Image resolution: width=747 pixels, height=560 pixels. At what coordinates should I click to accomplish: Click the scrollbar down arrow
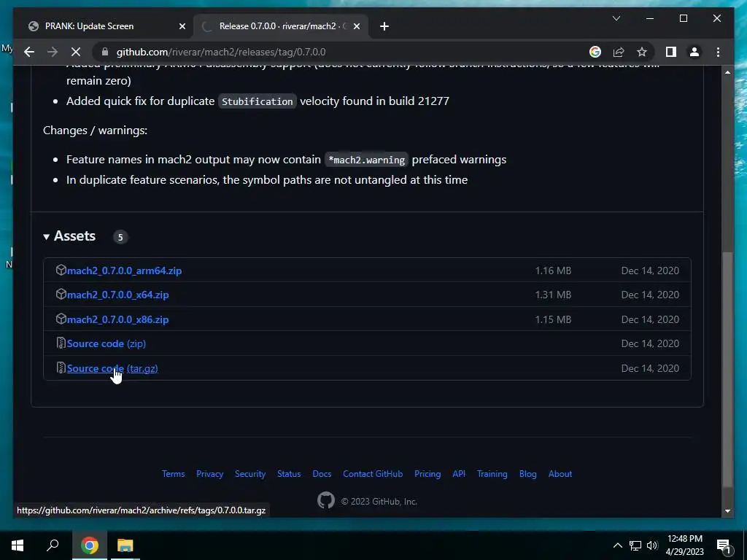[x=727, y=511]
